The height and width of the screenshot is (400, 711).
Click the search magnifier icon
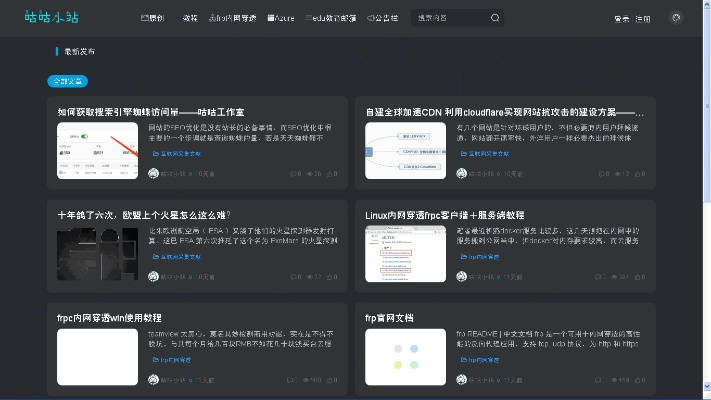pos(495,18)
